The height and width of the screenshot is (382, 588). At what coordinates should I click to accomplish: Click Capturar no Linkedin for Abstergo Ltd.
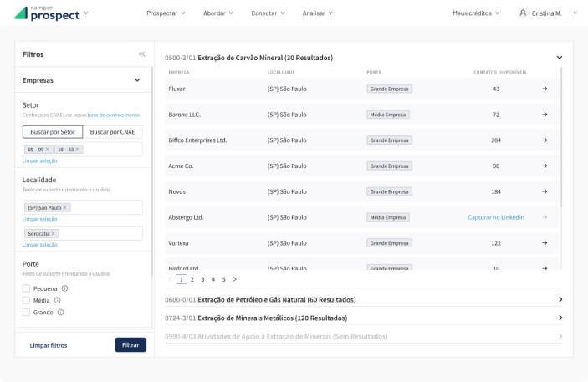click(x=496, y=217)
